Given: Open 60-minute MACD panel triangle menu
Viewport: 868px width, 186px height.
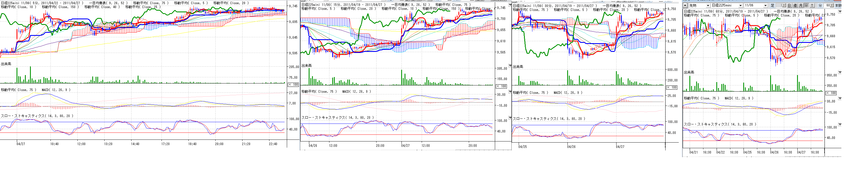Looking at the screenshot, I should tap(840, 98).
